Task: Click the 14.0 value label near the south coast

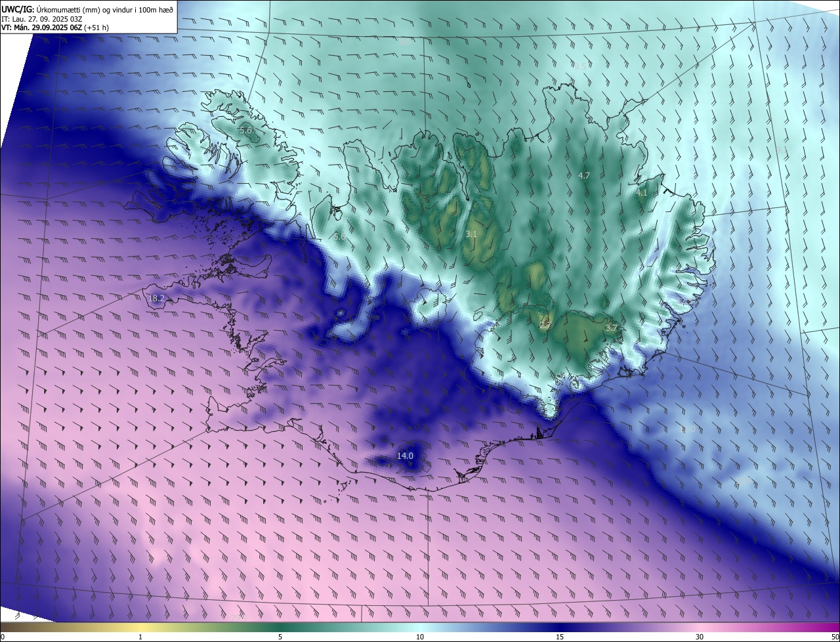Action: point(405,456)
